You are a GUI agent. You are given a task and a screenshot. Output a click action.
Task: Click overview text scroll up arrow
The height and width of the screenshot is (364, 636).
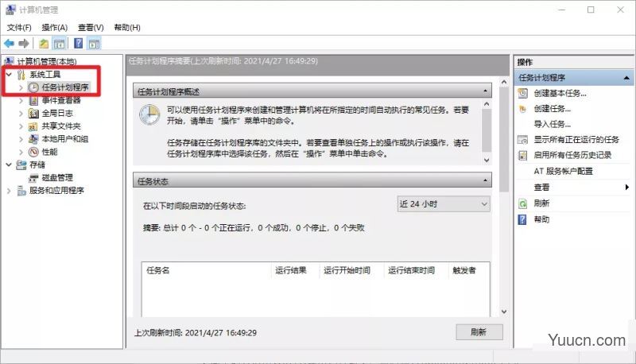[x=487, y=104]
